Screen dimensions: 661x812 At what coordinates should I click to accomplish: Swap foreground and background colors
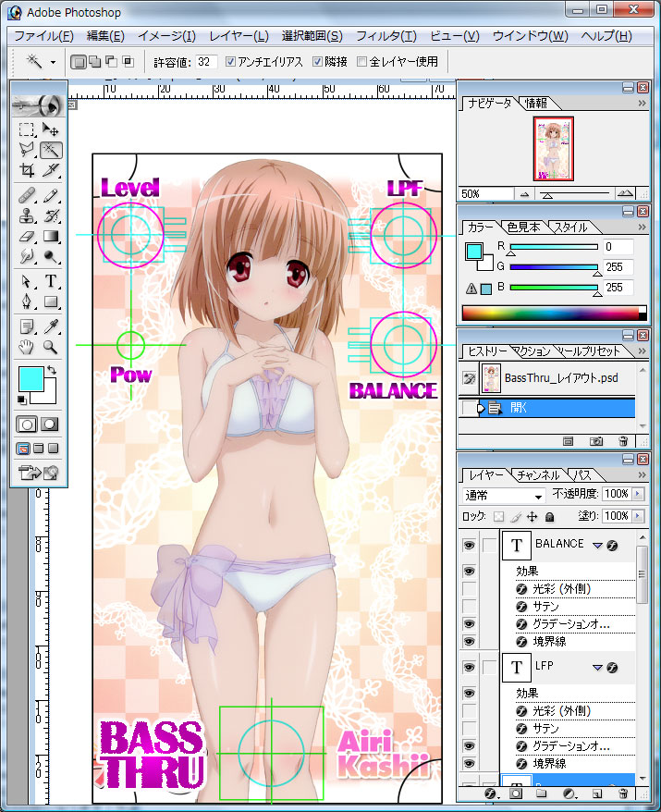coord(51,370)
